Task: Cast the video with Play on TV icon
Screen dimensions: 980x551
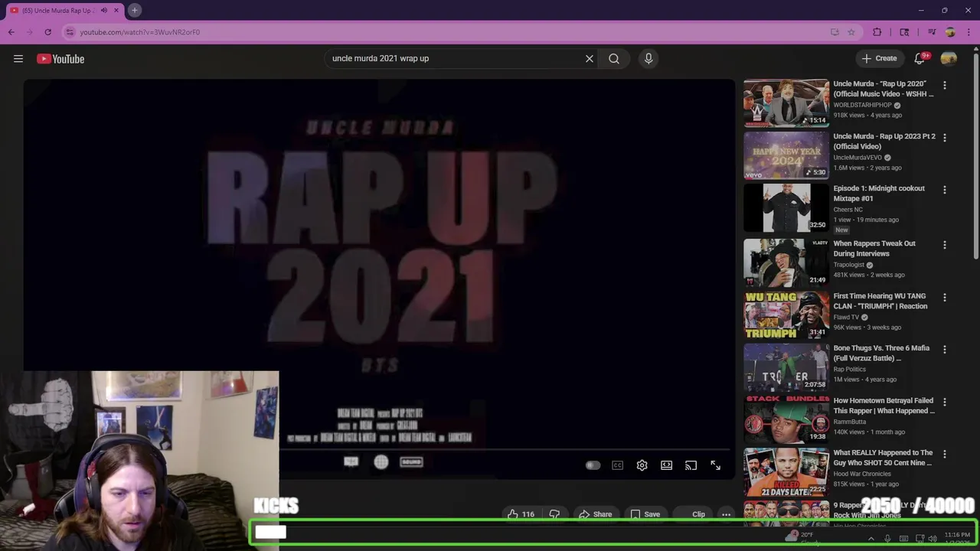Action: [691, 465]
